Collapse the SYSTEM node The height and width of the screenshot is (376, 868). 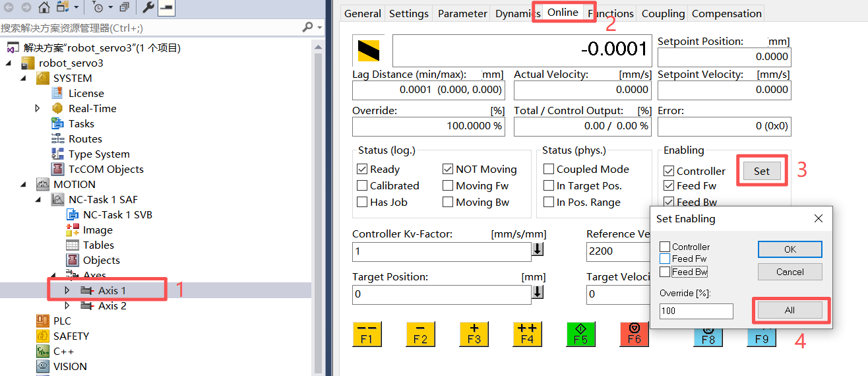coord(23,78)
